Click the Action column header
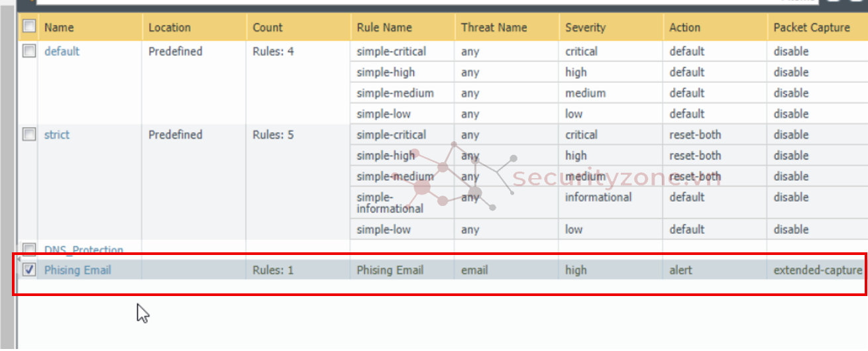 click(x=684, y=27)
